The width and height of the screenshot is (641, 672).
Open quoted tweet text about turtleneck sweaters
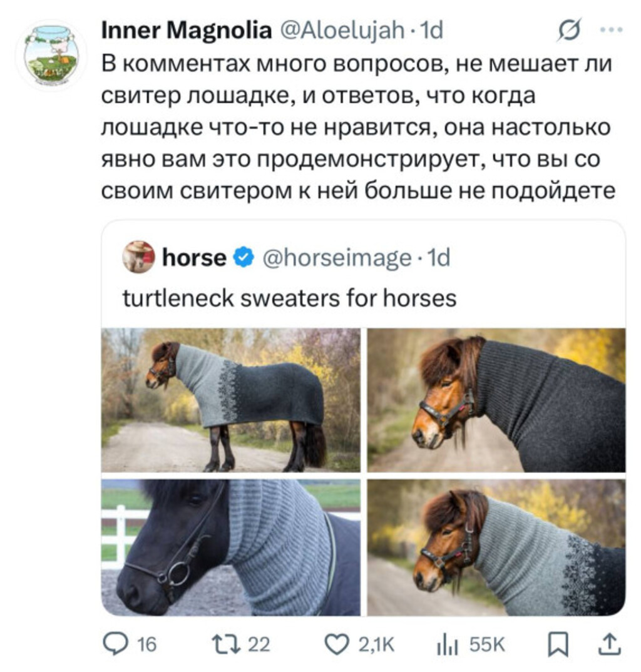pyautogui.click(x=289, y=298)
